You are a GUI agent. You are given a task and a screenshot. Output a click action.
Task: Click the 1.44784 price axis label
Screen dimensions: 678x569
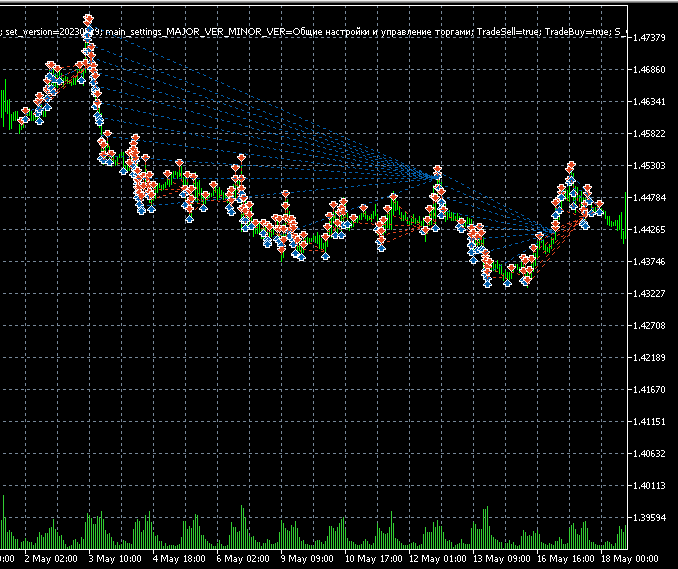(649, 198)
